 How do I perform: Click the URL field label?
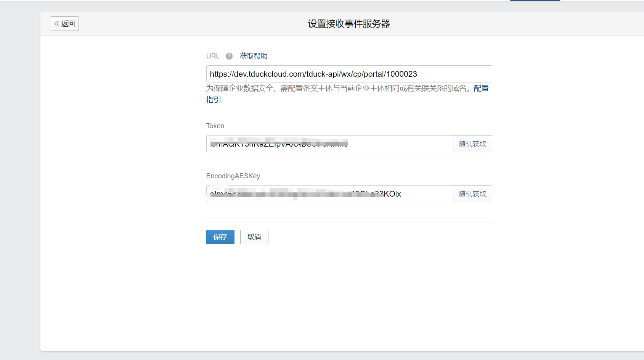tap(213, 56)
